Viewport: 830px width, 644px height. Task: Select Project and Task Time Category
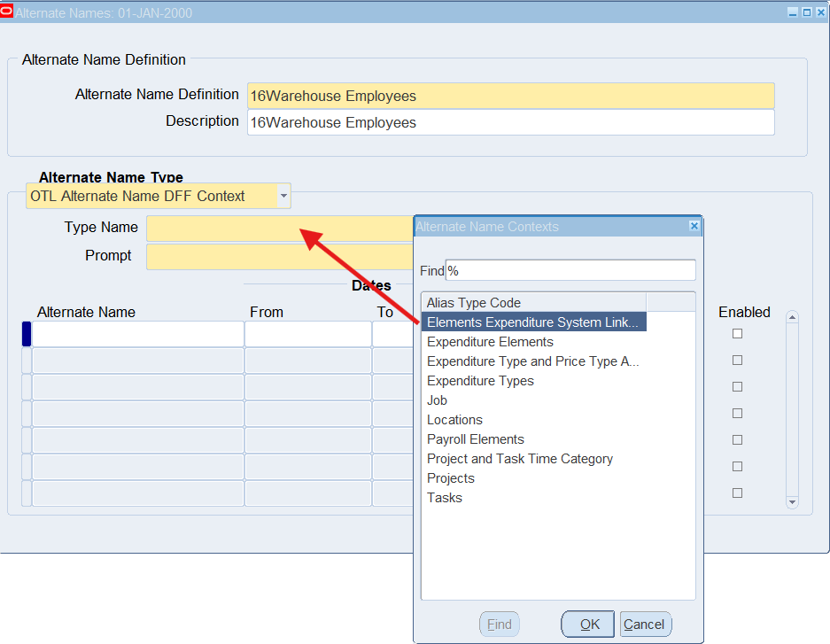(x=520, y=459)
